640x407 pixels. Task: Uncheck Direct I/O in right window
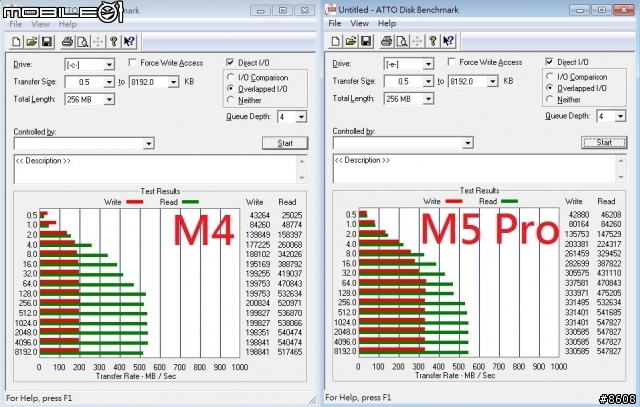pyautogui.click(x=549, y=62)
